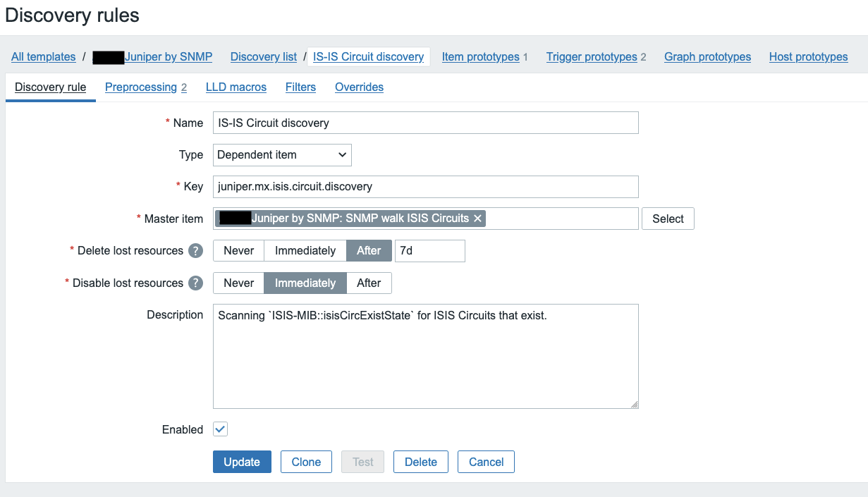Set Delete lost resources to Never
This screenshot has height=497, width=868.
click(x=238, y=251)
